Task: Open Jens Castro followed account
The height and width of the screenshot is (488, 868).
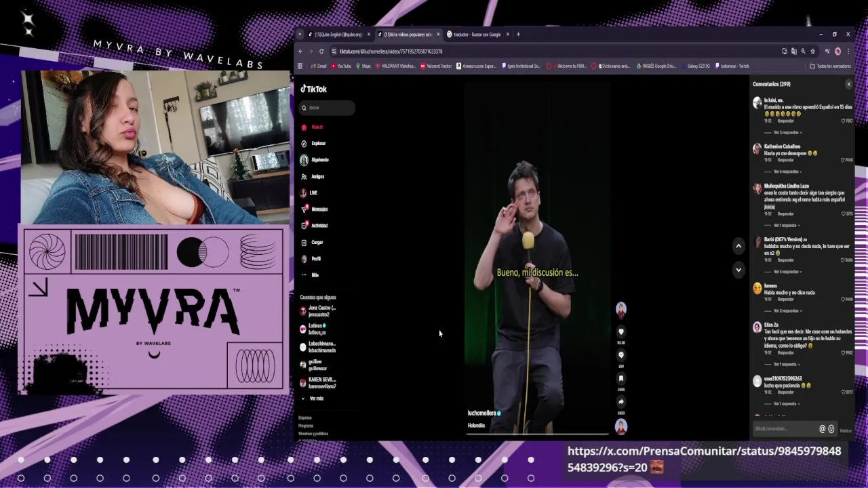Action: tap(318, 311)
